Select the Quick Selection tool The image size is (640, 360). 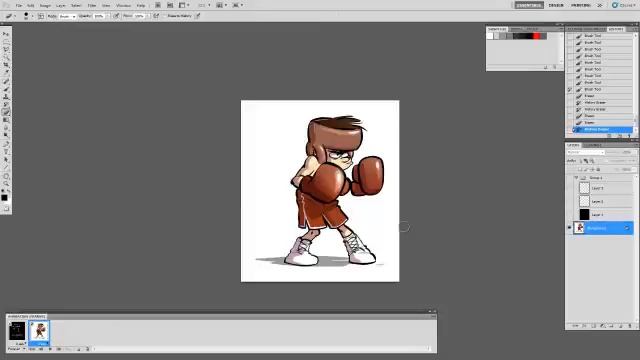coord(6,57)
